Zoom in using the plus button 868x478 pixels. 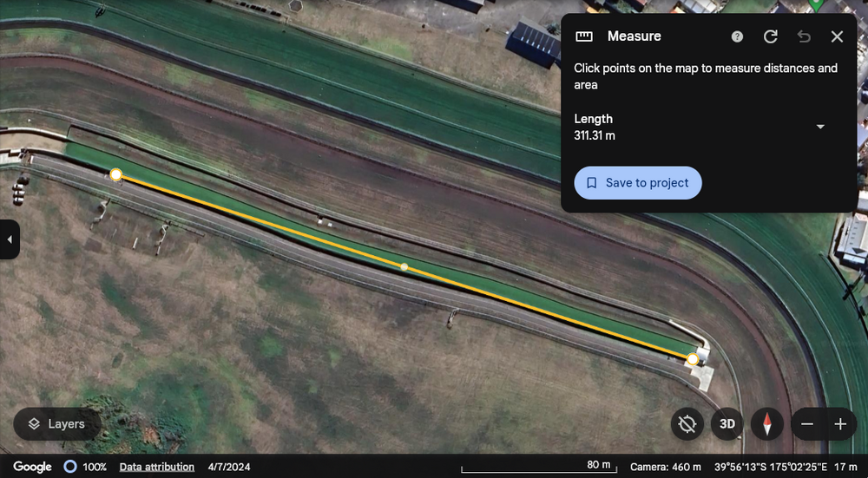point(840,424)
